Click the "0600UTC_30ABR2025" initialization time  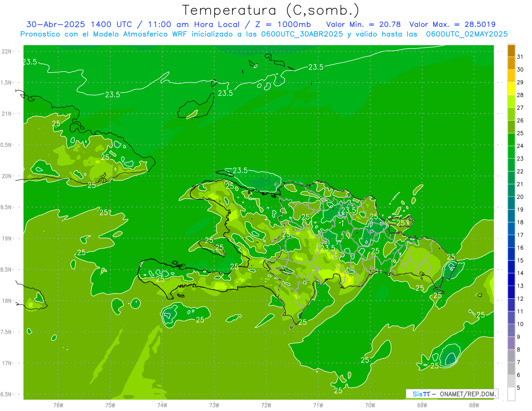tap(301, 34)
